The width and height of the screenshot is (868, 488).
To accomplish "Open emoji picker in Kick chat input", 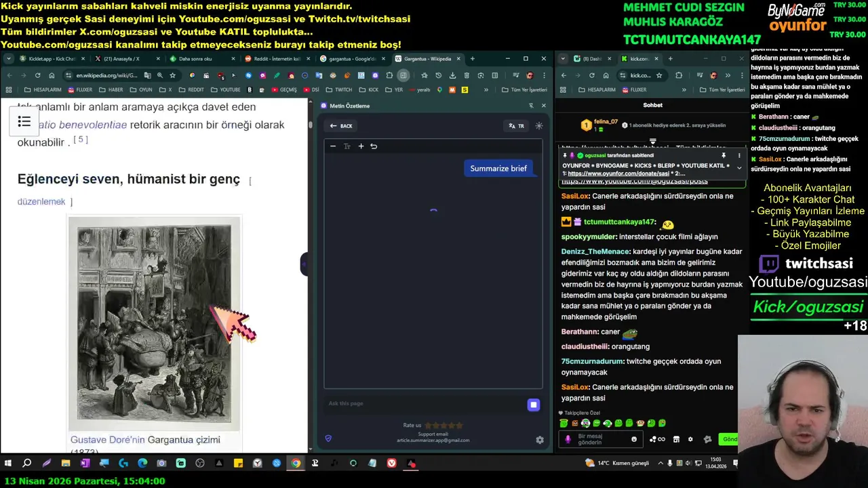I will 634,439.
